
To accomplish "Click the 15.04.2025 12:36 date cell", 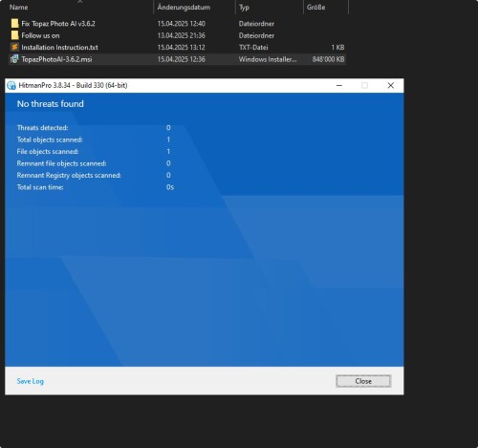I will coord(182,59).
